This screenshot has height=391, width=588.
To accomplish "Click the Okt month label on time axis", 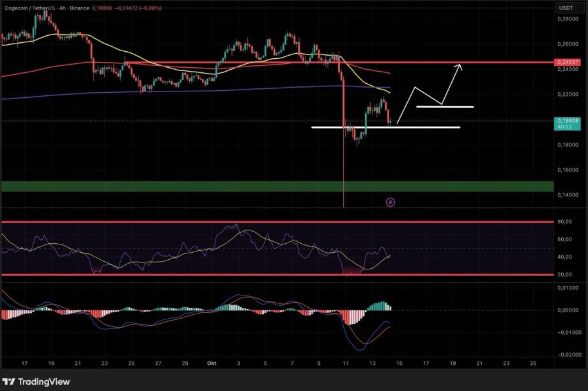I will pos(211,363).
